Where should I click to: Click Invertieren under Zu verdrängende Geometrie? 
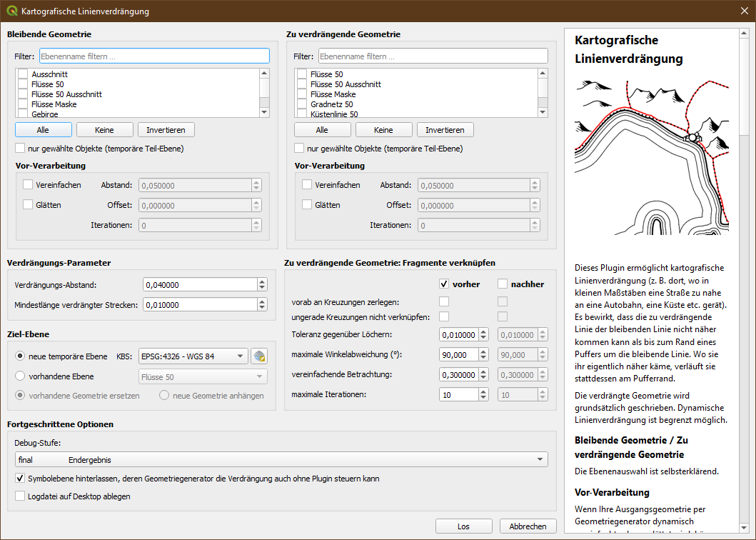(445, 130)
